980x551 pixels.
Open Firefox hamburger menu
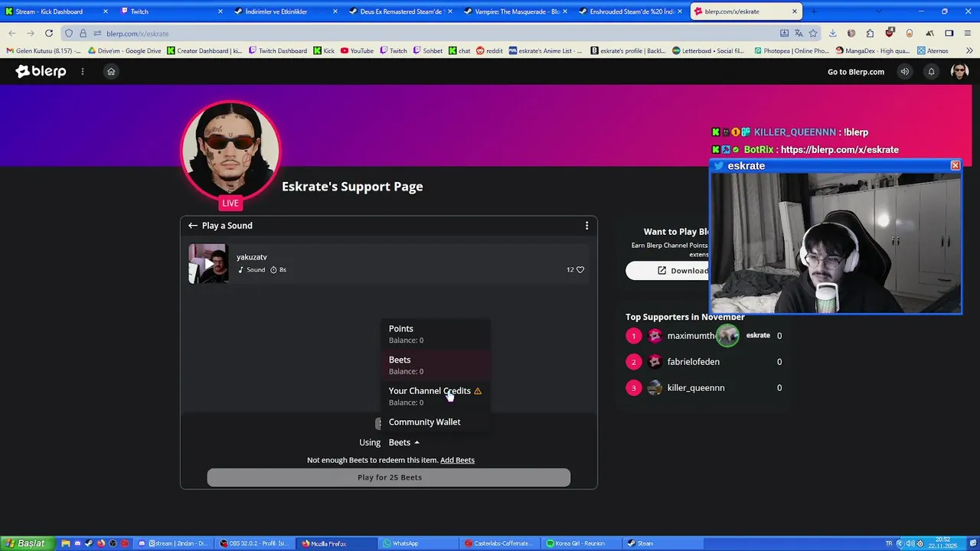point(969,34)
